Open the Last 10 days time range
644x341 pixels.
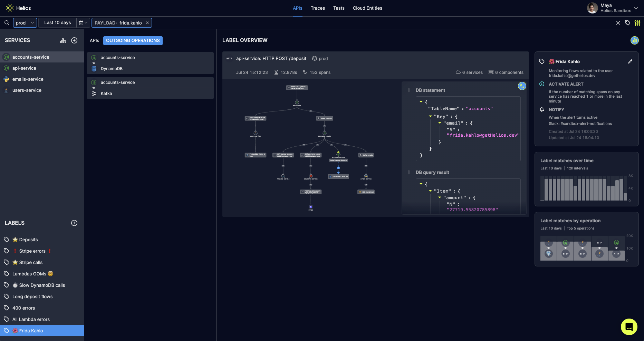tap(57, 23)
